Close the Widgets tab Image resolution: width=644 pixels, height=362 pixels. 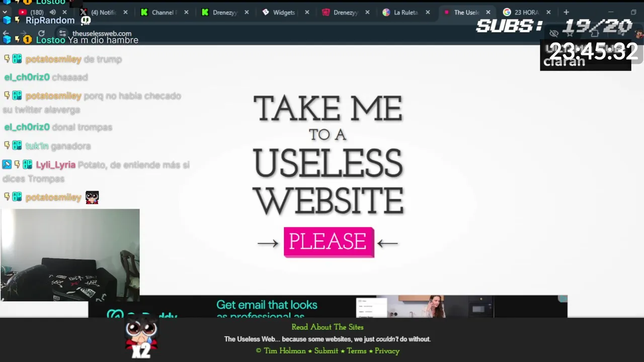[307, 12]
